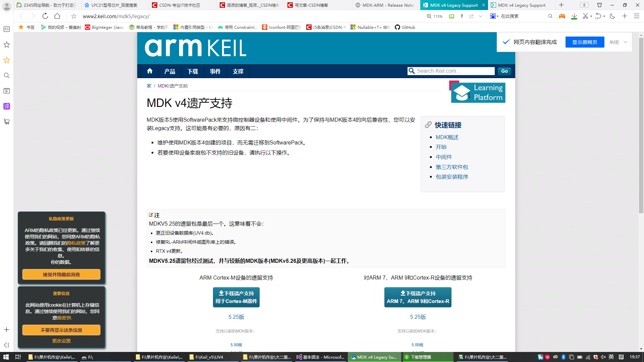The width and height of the screenshot is (644, 362).
Task: Open tab search showing 8 tabs
Action: [584, 5]
